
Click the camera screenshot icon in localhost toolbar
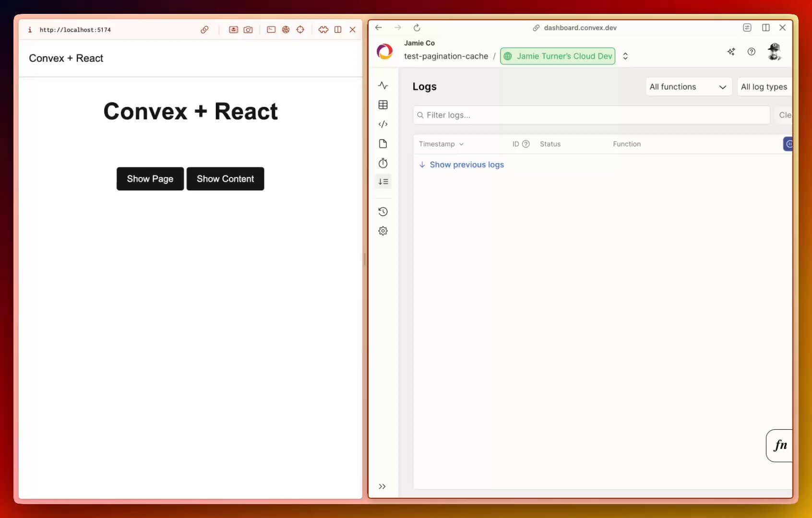pos(248,30)
